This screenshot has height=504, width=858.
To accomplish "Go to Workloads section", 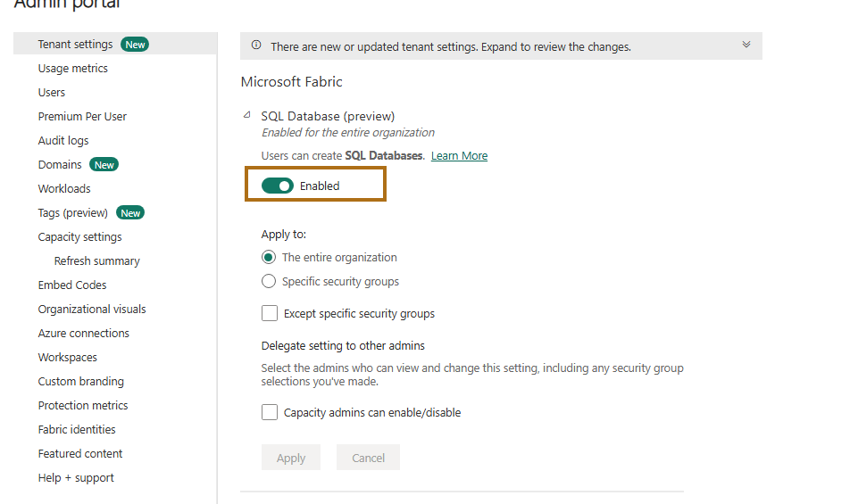I will point(64,188).
